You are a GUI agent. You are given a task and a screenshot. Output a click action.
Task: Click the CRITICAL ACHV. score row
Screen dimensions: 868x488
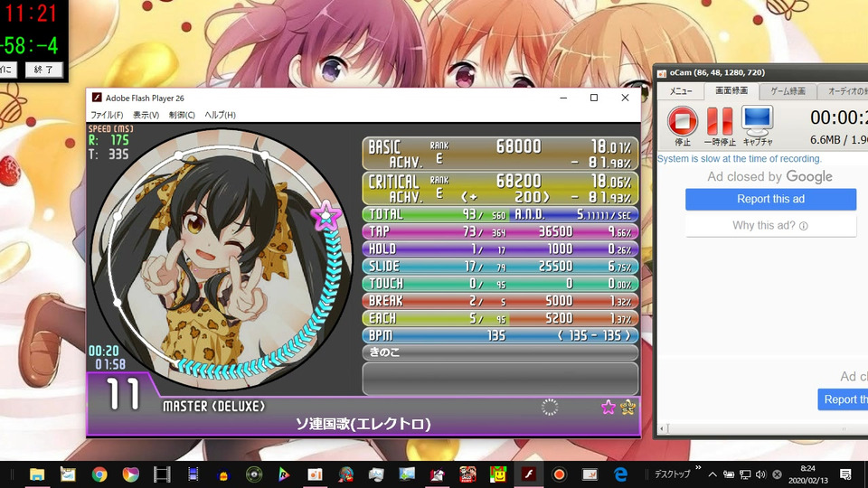coord(500,188)
